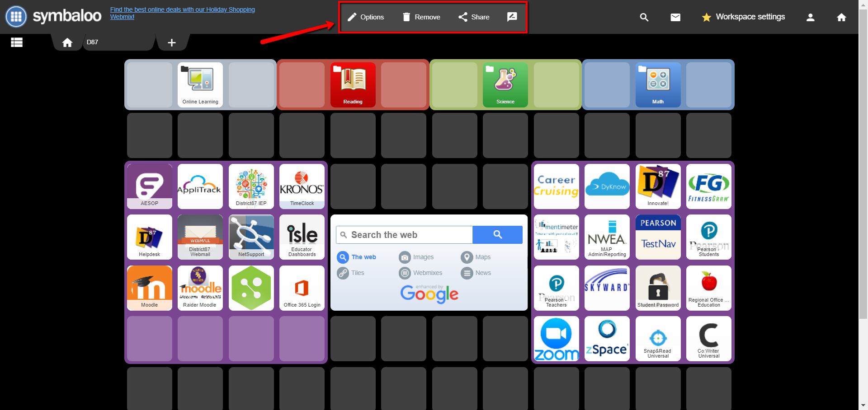This screenshot has height=410, width=868.
Task: Select The web search option
Action: (x=357, y=257)
